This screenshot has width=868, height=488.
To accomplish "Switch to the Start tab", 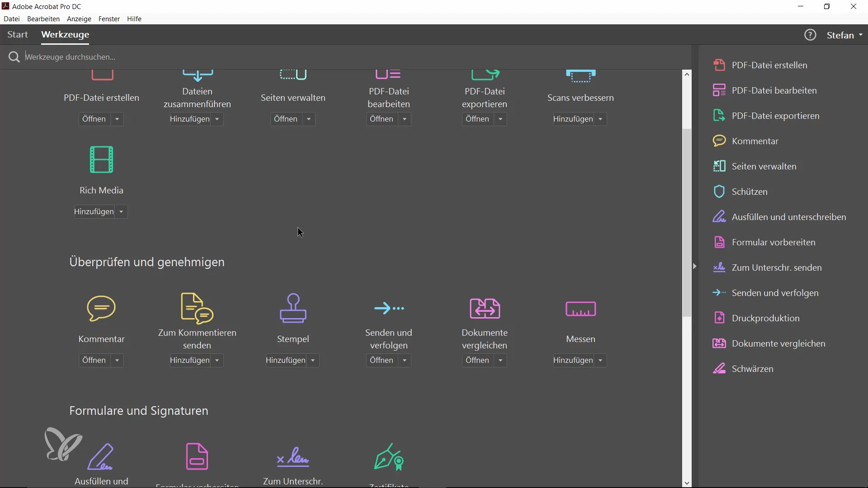I will (18, 35).
